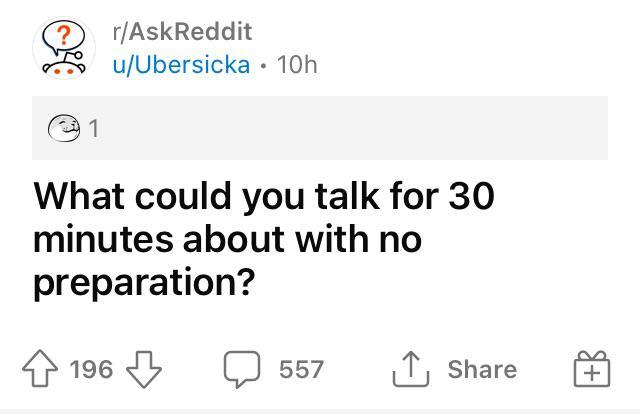This screenshot has height=414, width=640.
Task: Visit u/Ubersicka's profile
Action: [181, 64]
